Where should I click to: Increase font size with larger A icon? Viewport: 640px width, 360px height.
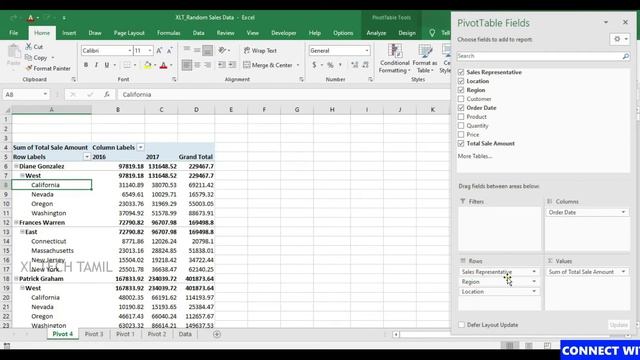(159, 51)
